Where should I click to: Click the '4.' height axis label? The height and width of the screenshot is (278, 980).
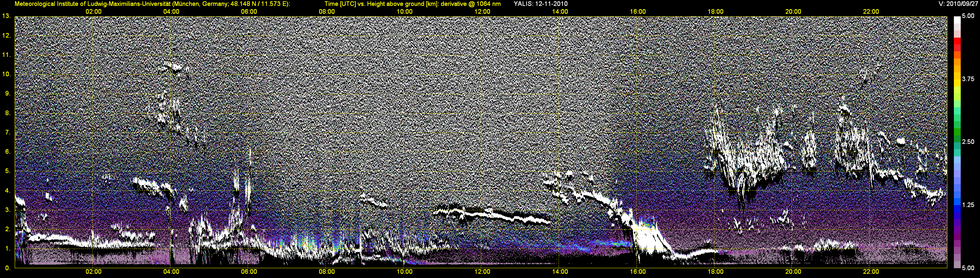pos(8,190)
